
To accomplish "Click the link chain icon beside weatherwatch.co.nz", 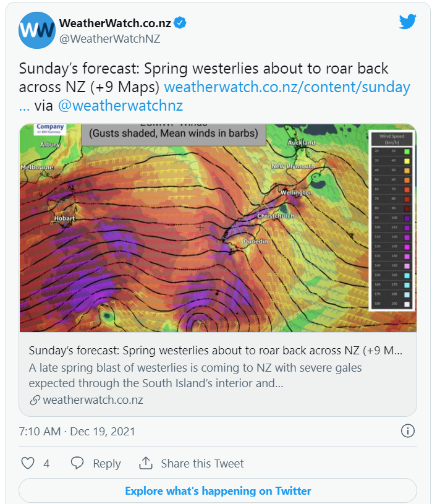I will tap(35, 400).
